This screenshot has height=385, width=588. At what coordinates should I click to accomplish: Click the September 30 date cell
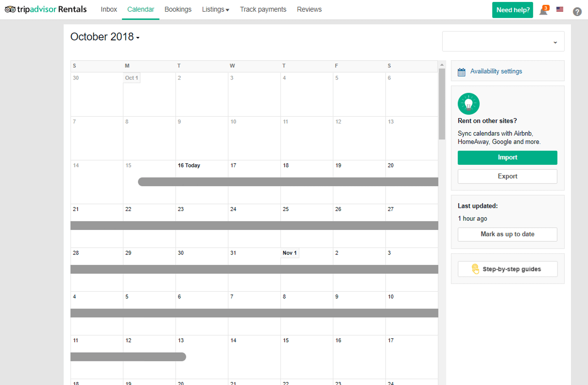[97, 94]
